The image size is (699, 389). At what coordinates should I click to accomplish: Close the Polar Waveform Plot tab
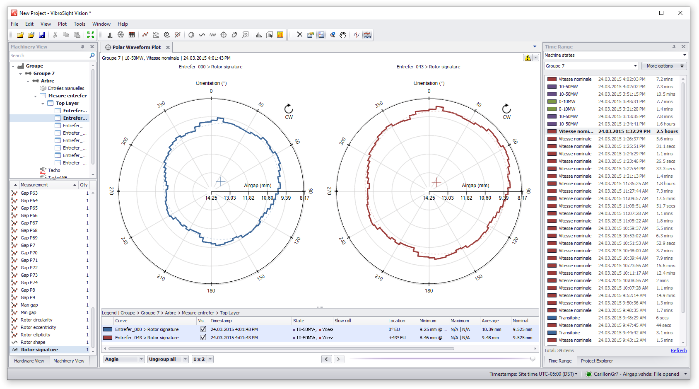(168, 47)
